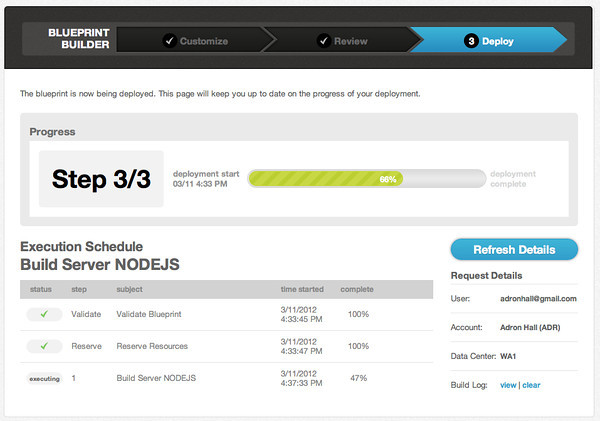Screen dimensions: 600x421
Task: Click the executing status badge
Action: tap(44, 379)
